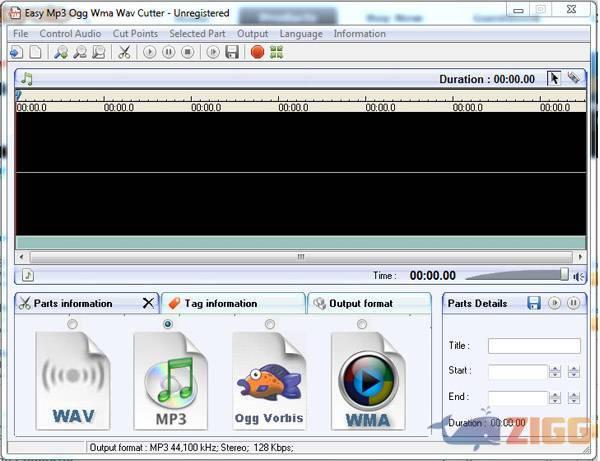Click into the End time field

[517, 398]
